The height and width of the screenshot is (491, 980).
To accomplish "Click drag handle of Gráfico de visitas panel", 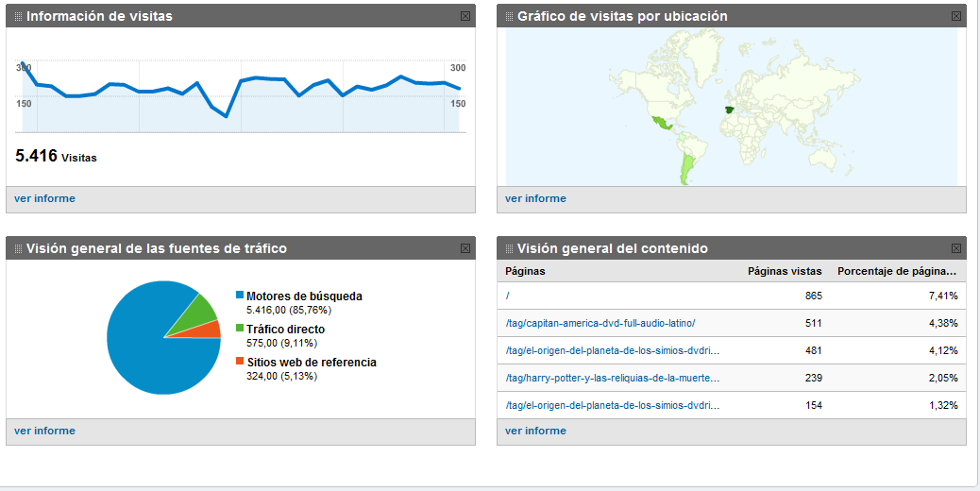I will coord(510,16).
